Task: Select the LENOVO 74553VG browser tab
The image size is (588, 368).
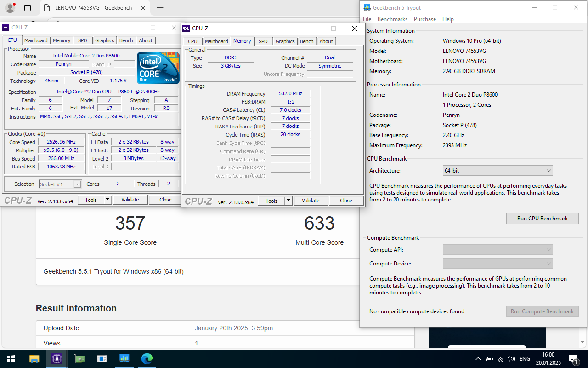Action: click(x=93, y=8)
